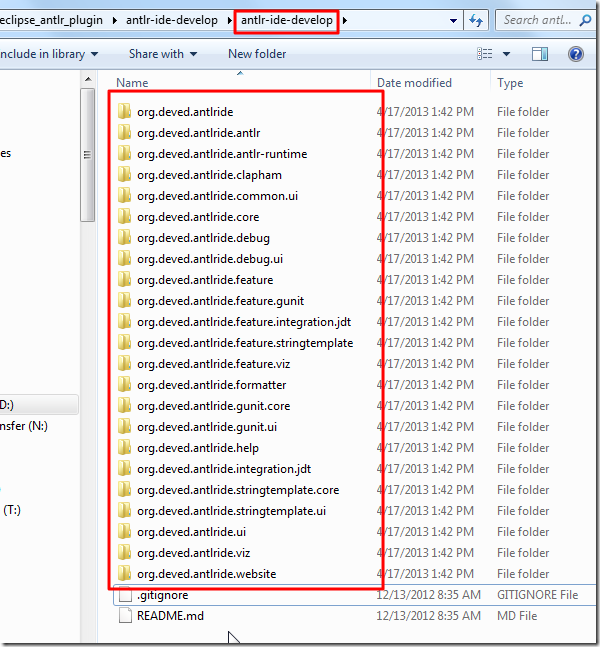Select folder icon of org.deved.antlride.common.ui
The height and width of the screenshot is (647, 600).
click(124, 196)
